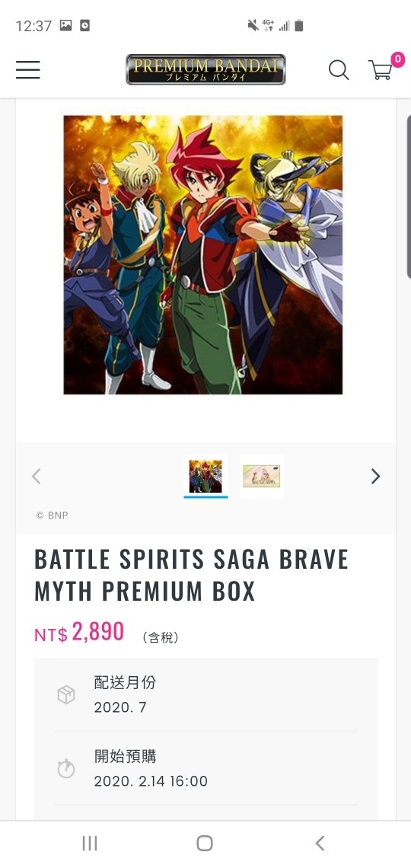Image resolution: width=411 pixels, height=868 pixels.
Task: Open the search magnifier icon
Action: (339, 70)
